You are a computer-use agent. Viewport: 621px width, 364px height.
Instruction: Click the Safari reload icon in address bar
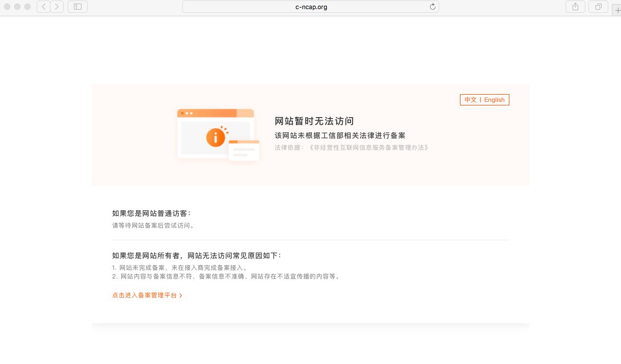433,7
